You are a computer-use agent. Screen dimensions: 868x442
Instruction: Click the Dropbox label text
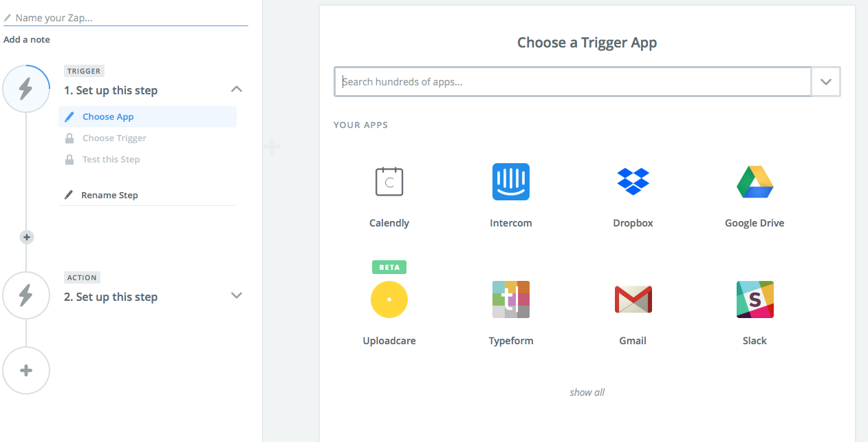click(633, 223)
